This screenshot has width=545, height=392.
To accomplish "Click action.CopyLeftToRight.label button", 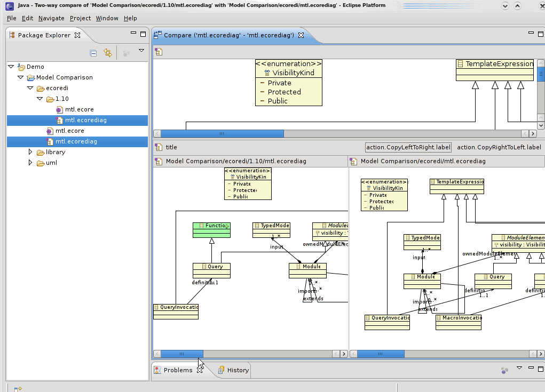I will (x=408, y=147).
